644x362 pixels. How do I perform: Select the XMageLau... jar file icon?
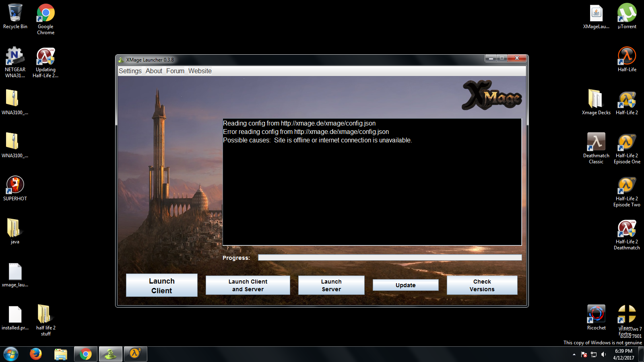point(596,17)
